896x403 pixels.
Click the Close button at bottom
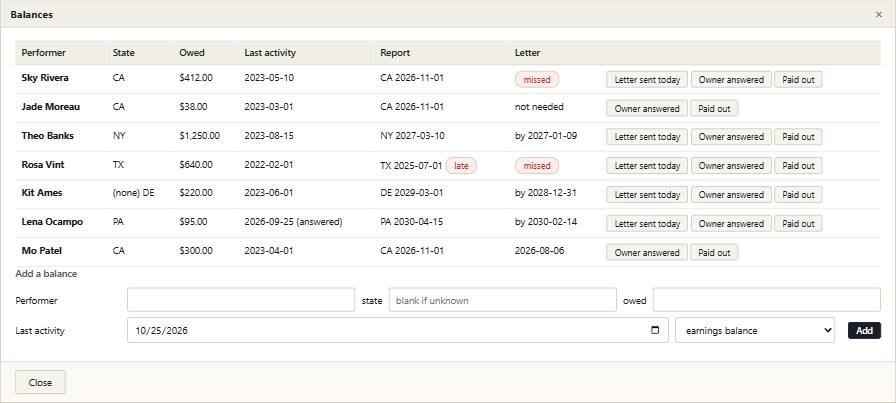pyautogui.click(x=40, y=382)
